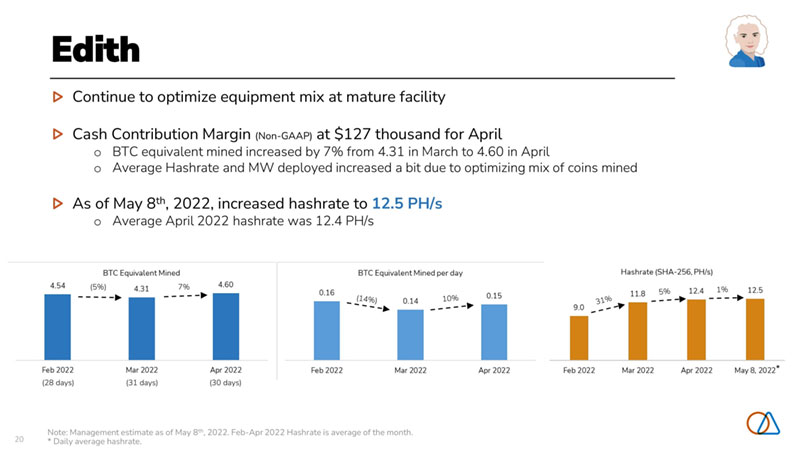Click the 'BTC Equivalent Mined' chart title

click(141, 271)
